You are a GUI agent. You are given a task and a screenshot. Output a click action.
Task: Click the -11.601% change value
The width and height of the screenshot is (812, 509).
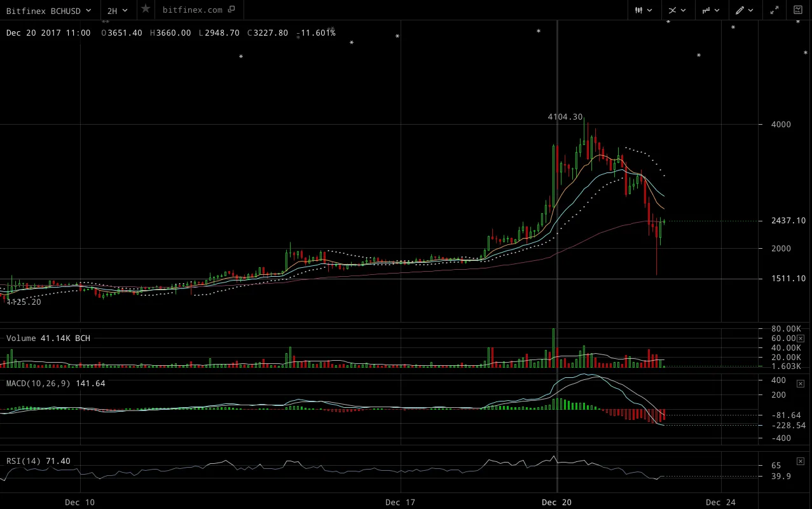point(316,33)
